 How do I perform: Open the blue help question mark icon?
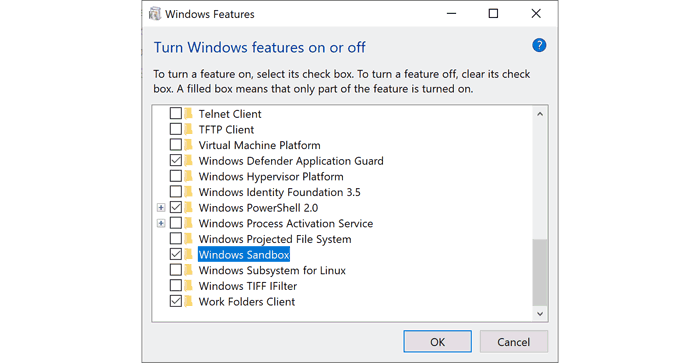(539, 46)
